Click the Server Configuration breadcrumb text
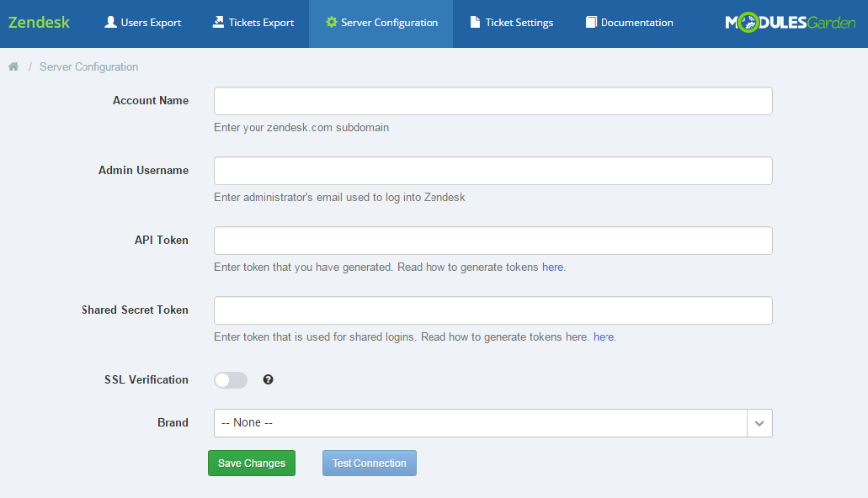 (x=88, y=67)
